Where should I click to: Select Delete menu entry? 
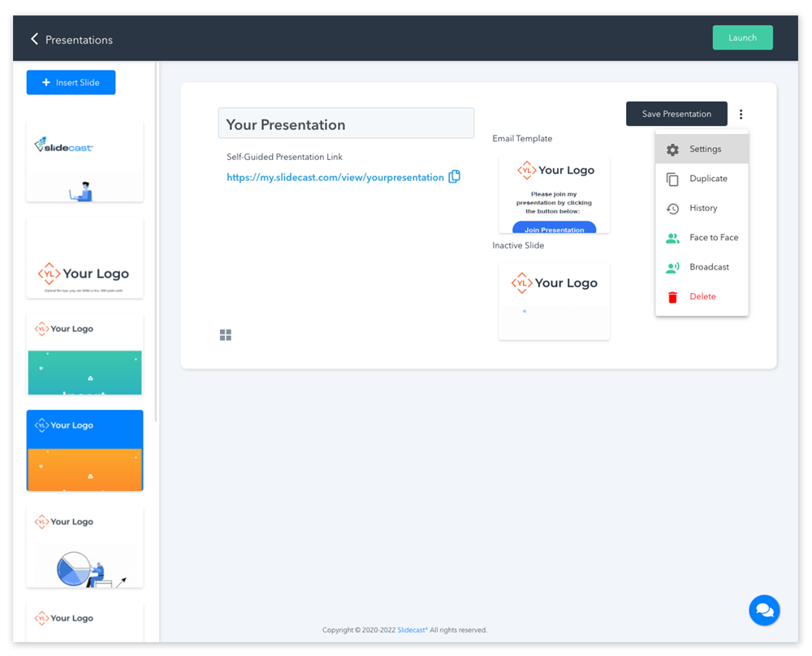tap(702, 296)
